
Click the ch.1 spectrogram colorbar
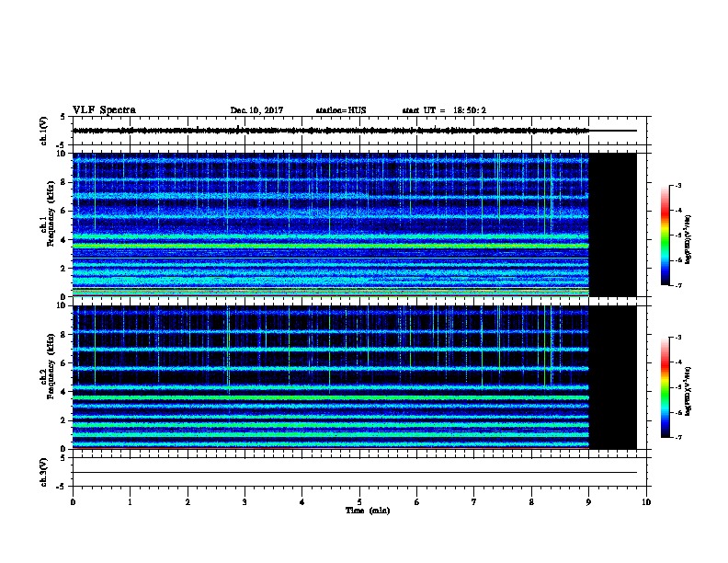click(x=665, y=236)
